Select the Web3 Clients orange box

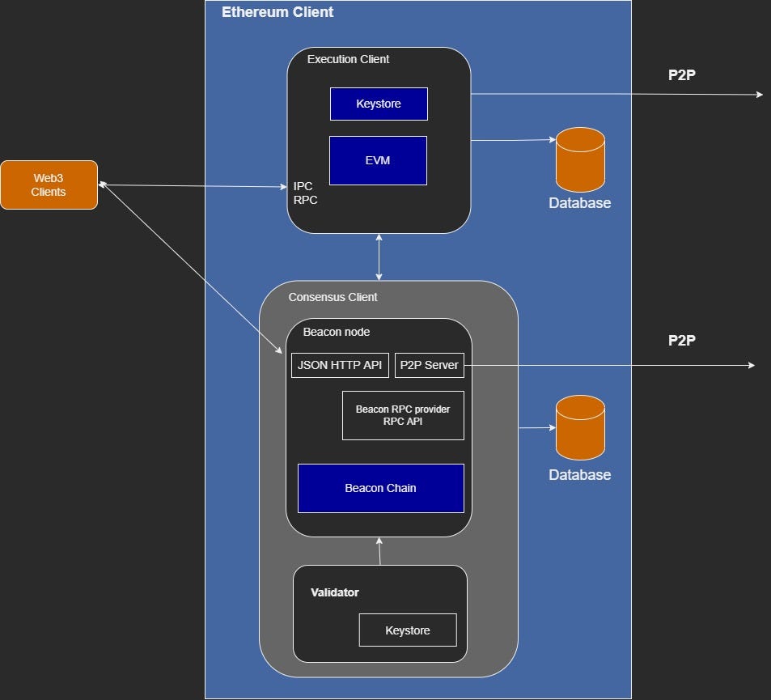click(49, 185)
